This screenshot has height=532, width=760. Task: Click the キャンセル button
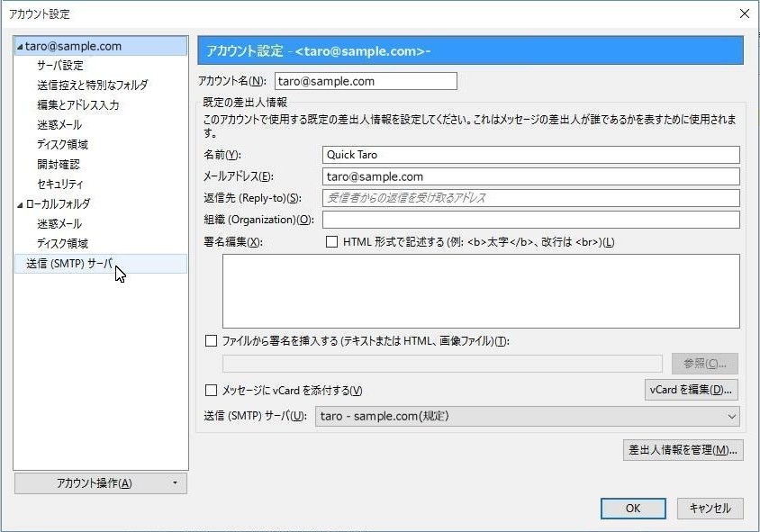(x=710, y=508)
